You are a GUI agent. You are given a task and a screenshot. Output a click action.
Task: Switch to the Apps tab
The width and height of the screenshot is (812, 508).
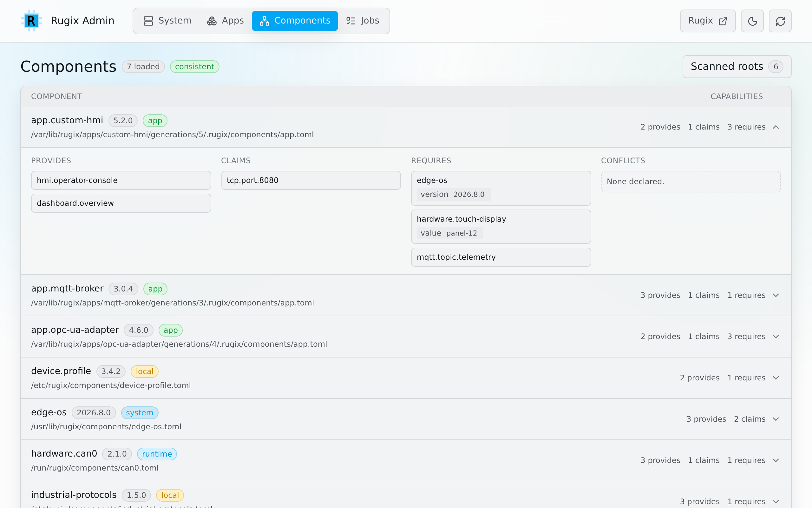225,21
